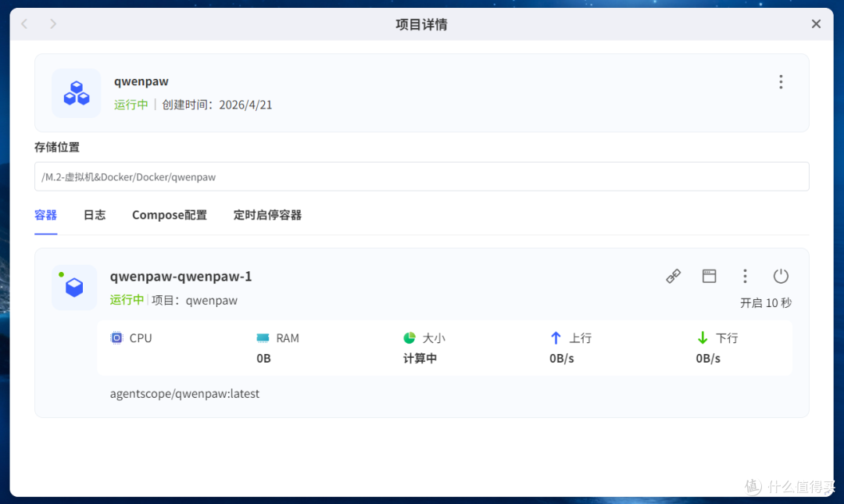Switch to the 日志 tab
This screenshot has height=504, width=844.
(95, 215)
